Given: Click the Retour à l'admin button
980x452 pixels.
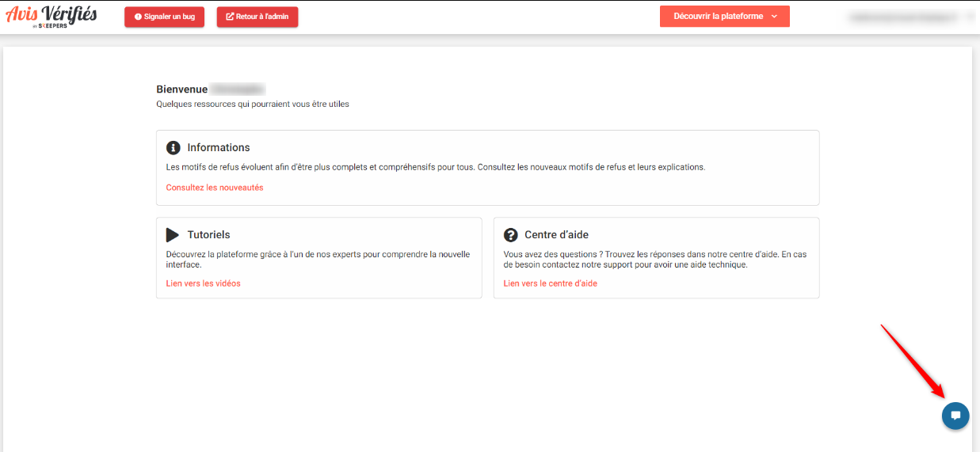Looking at the screenshot, I should pyautogui.click(x=257, y=17).
